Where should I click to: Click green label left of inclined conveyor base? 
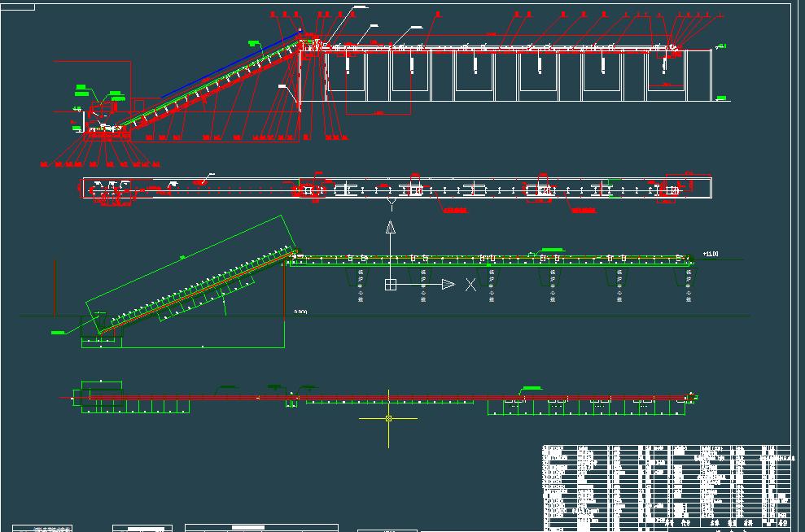pyautogui.click(x=59, y=332)
